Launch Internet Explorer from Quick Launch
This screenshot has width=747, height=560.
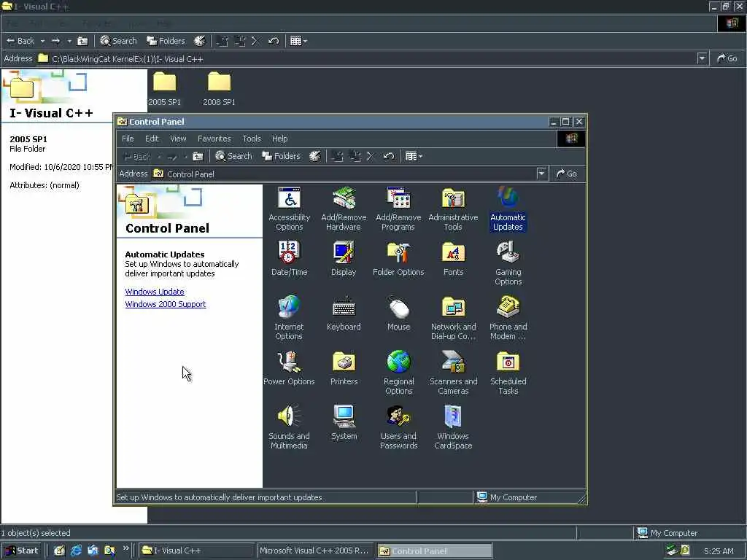[x=76, y=551]
